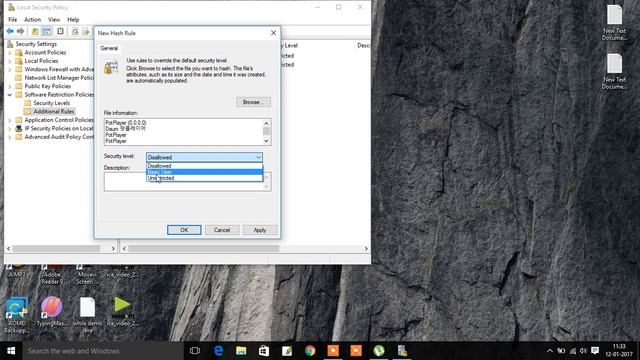Open the green play Ice_video desktop icon
Screen dimensions: 640x360
click(x=122, y=312)
